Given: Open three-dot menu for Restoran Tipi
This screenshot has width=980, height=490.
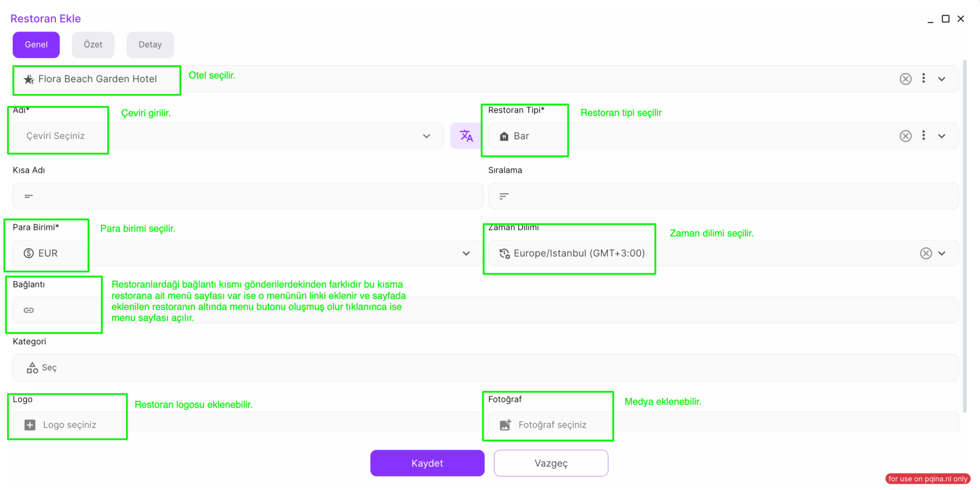Looking at the screenshot, I should click(x=923, y=135).
